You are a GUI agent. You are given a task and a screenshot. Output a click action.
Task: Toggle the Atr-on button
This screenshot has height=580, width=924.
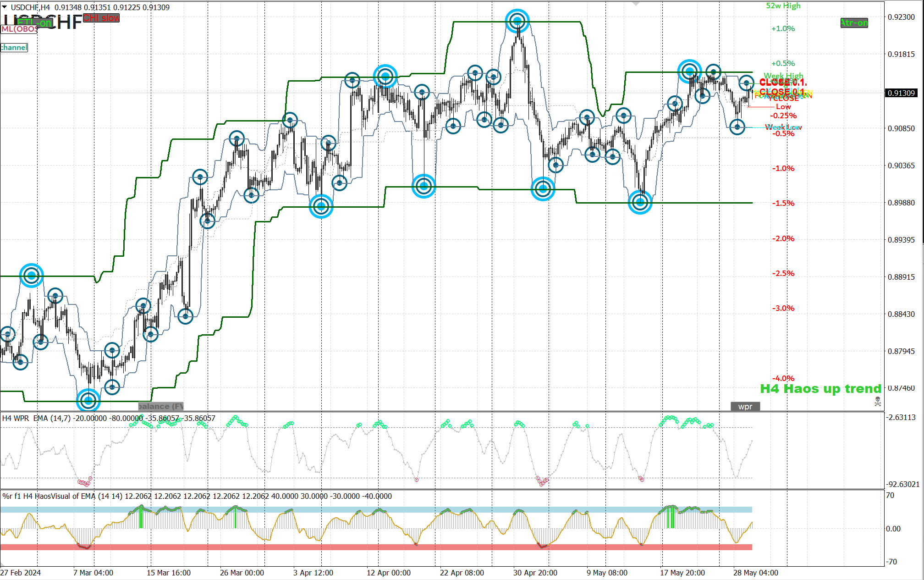854,23
